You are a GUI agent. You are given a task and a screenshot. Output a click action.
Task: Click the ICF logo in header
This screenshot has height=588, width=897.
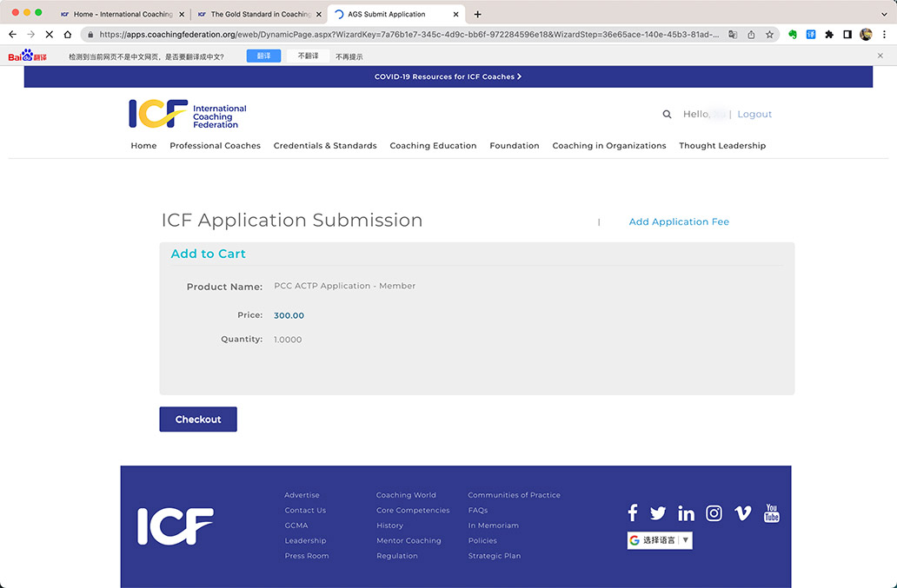188,114
